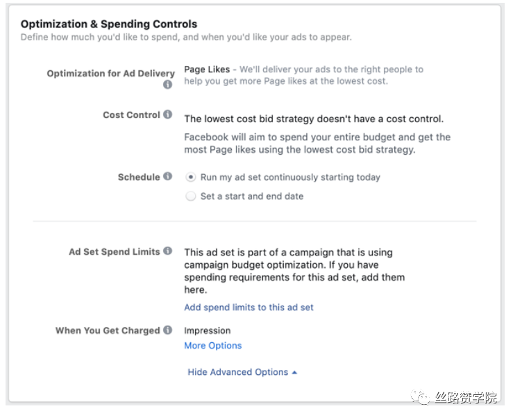Collapse Hide Advanced Options

pos(242,372)
